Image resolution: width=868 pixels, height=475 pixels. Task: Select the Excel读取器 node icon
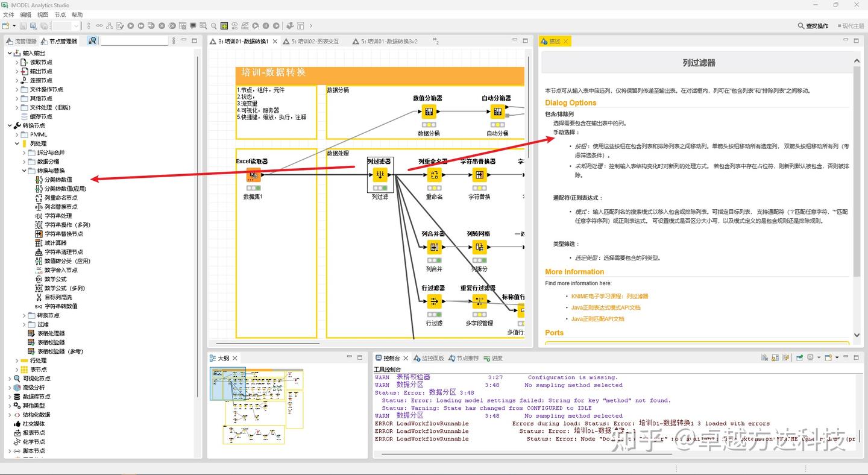click(254, 175)
